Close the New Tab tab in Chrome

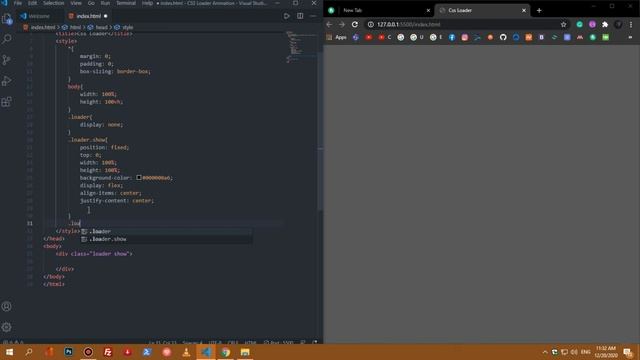[x=428, y=10]
